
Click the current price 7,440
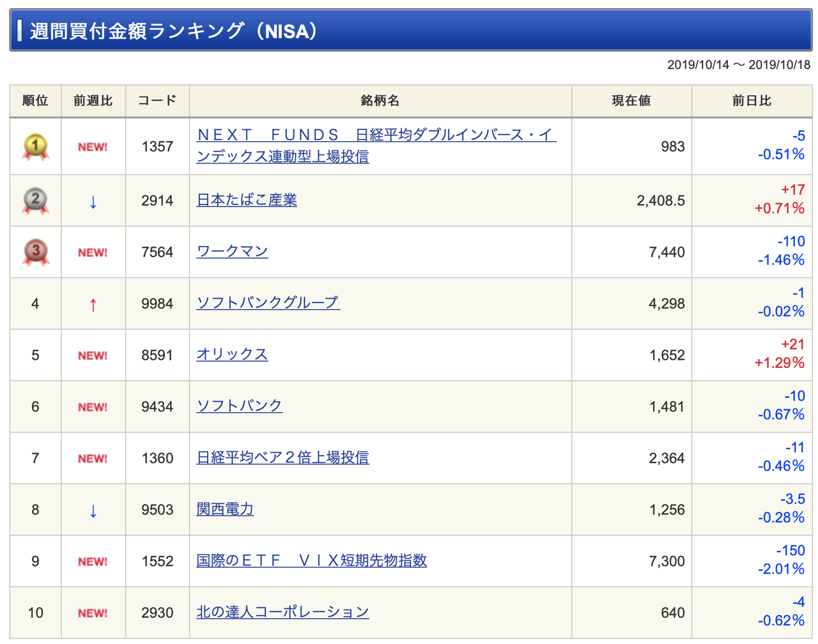tap(667, 252)
